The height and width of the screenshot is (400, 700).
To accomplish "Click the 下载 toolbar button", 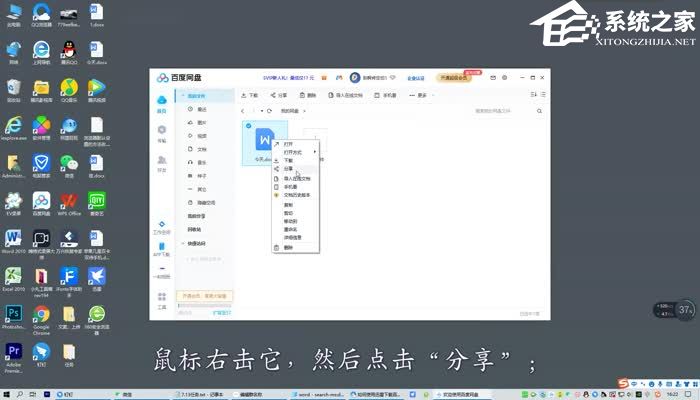I will [250, 95].
